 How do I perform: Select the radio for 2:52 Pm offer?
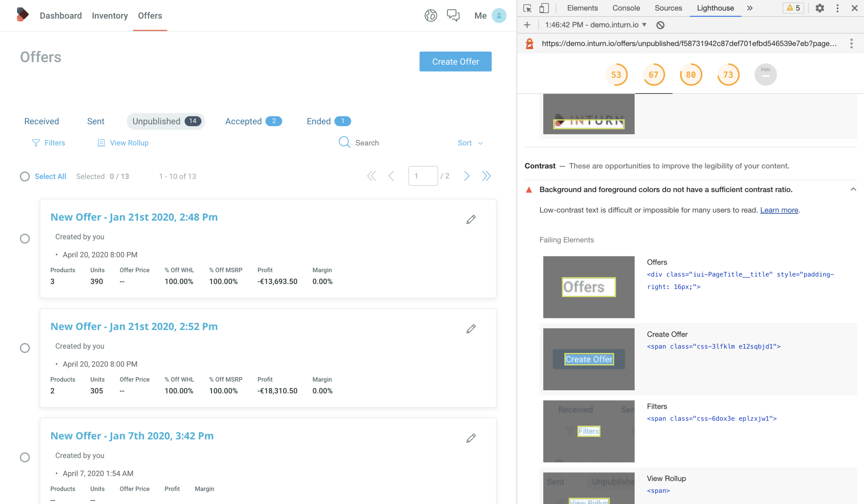pyautogui.click(x=25, y=348)
